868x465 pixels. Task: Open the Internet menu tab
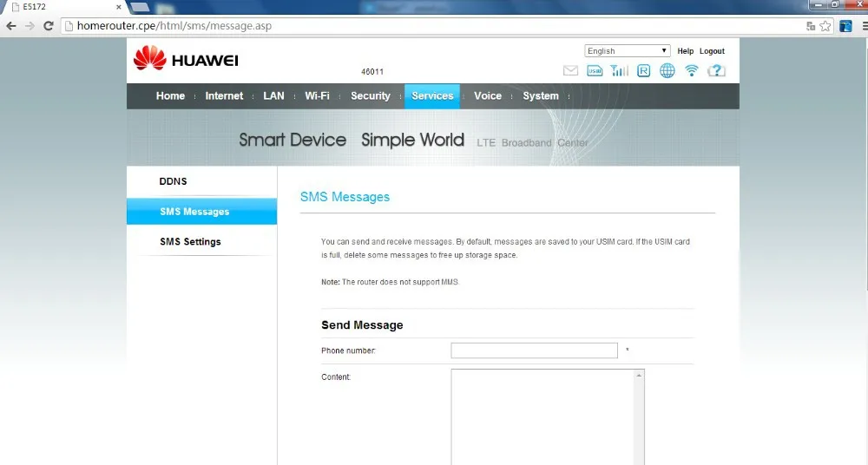pyautogui.click(x=224, y=95)
